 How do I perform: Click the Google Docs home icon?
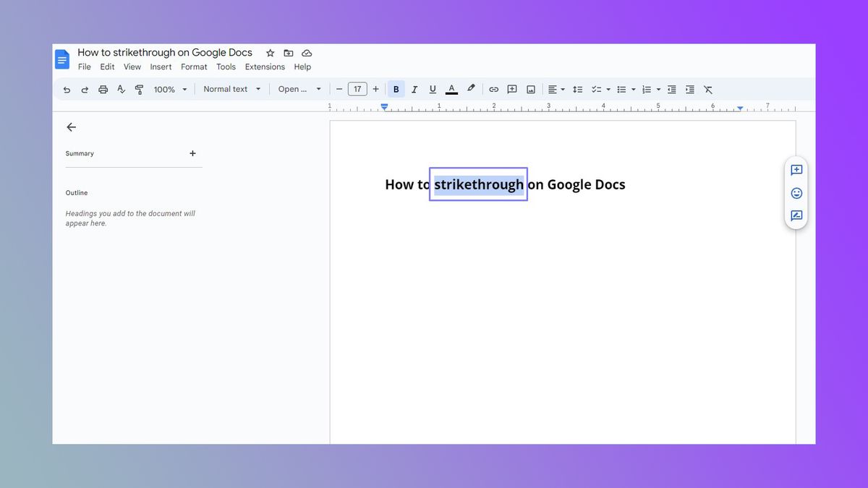coord(63,59)
